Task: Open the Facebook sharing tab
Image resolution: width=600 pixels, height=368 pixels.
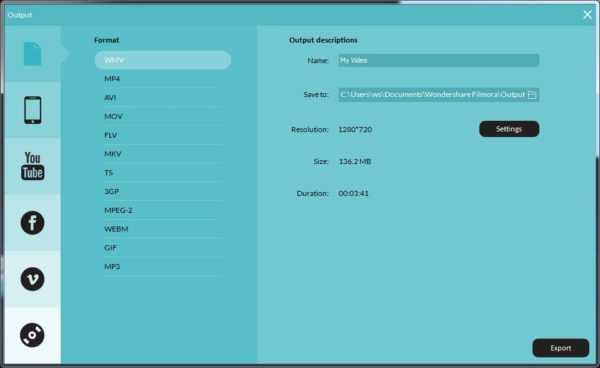Action: (33, 223)
